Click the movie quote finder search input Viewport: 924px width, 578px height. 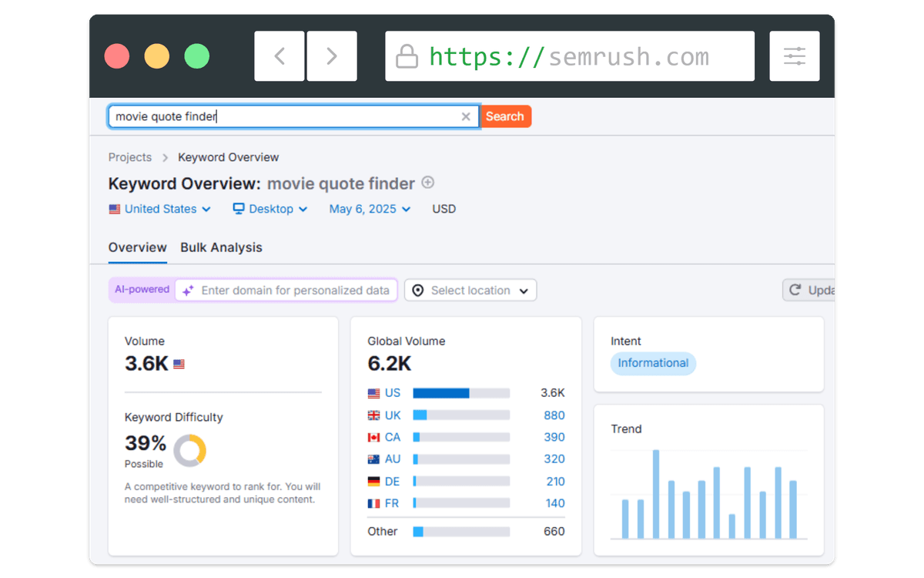tap(294, 116)
